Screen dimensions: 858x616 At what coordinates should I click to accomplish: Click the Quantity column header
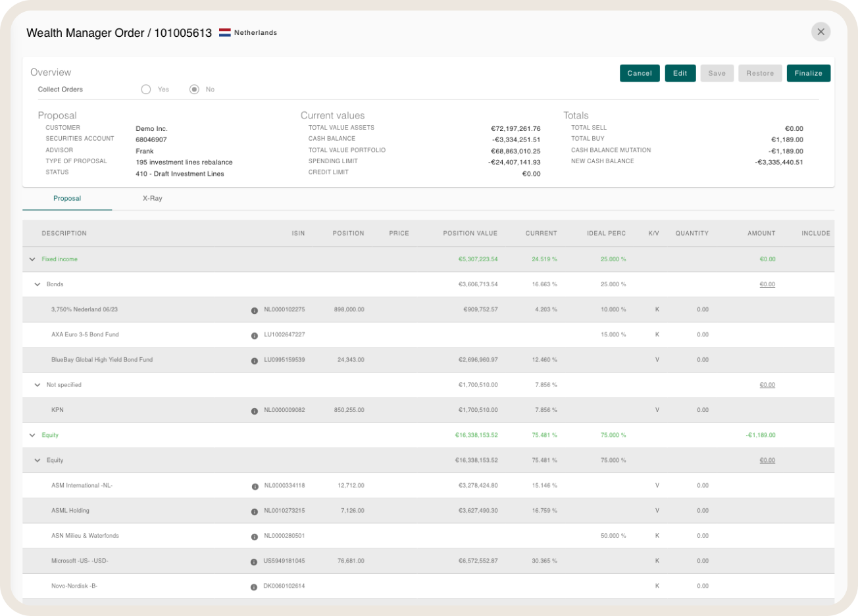[692, 234]
